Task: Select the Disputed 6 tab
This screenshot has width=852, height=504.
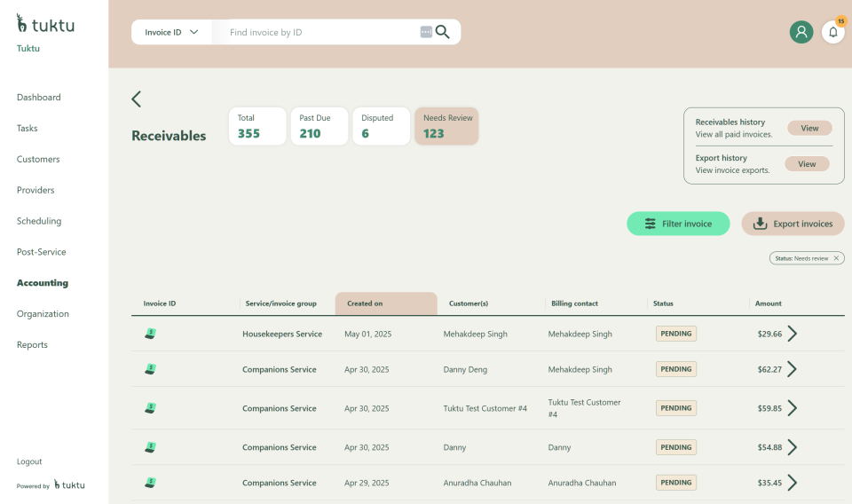Action: click(x=381, y=126)
